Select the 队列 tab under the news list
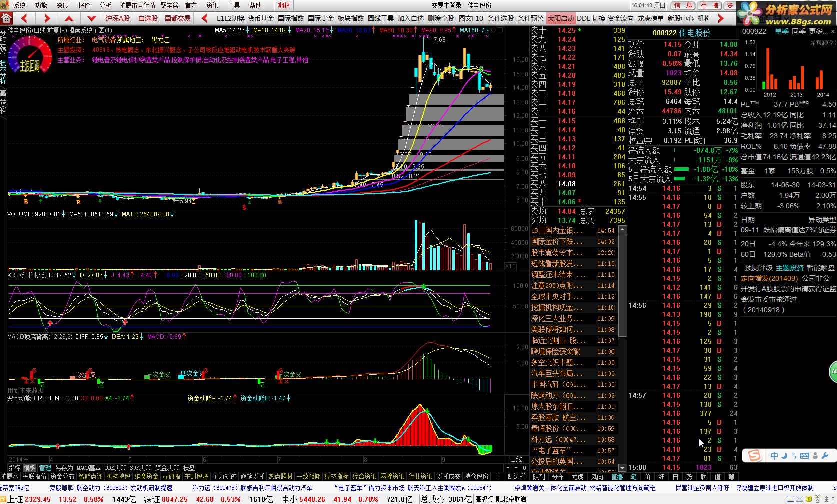Screen dimensions: 837x504 pyautogui.click(x=539, y=477)
